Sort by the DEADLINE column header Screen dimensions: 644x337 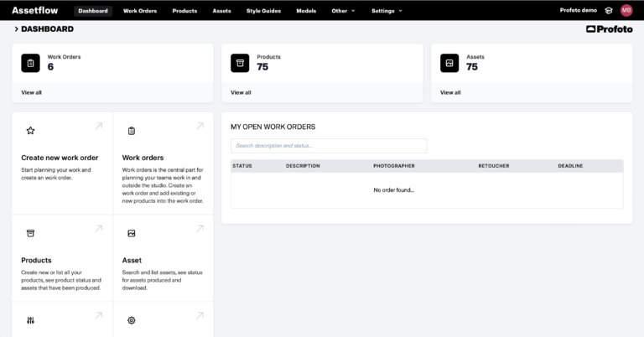click(570, 166)
